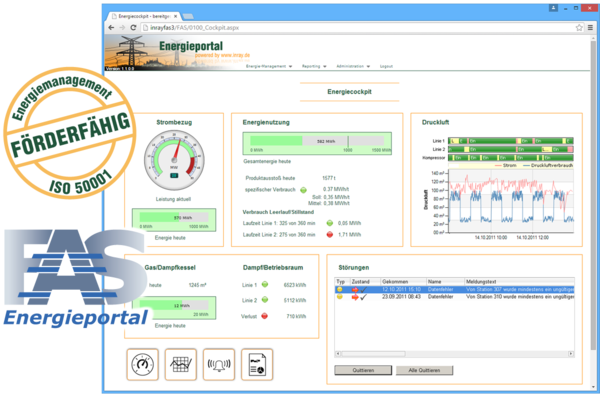Click the Gekommen column header

pos(403,282)
